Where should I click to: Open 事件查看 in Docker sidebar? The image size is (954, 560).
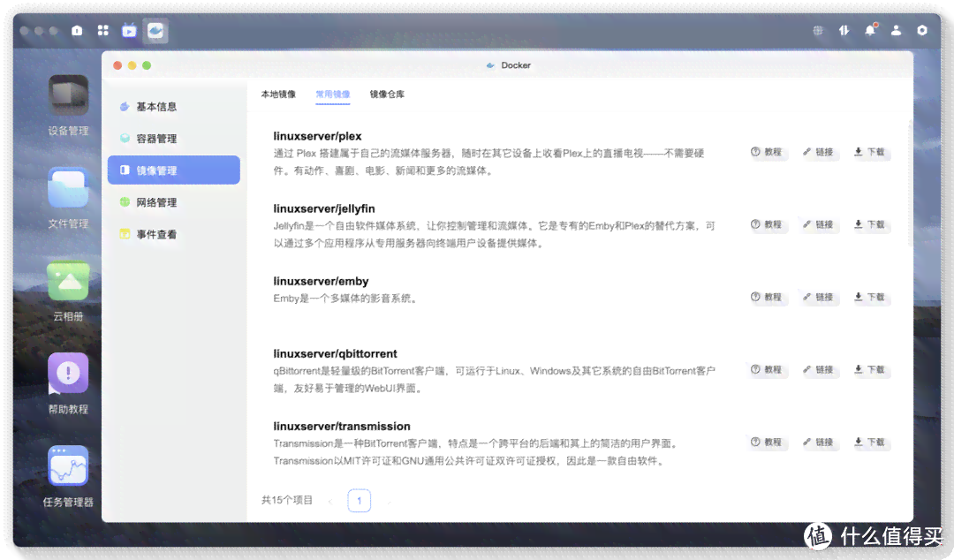174,234
